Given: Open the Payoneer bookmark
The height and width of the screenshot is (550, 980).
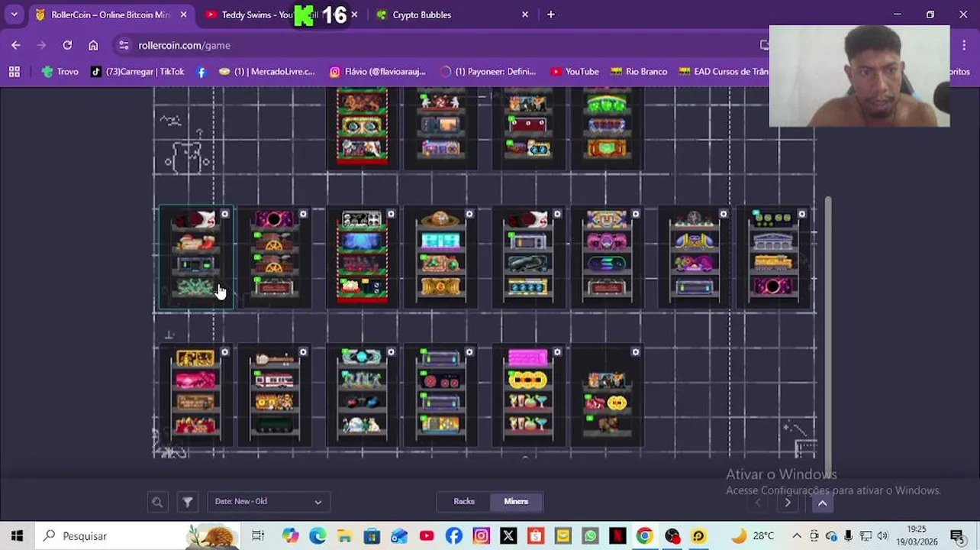Looking at the screenshot, I should click(x=488, y=72).
